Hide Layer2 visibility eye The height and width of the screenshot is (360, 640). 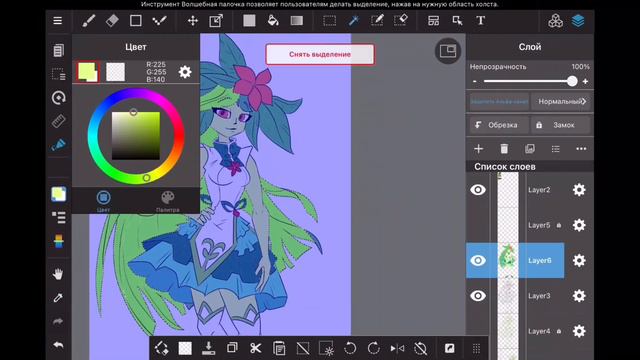coord(478,190)
